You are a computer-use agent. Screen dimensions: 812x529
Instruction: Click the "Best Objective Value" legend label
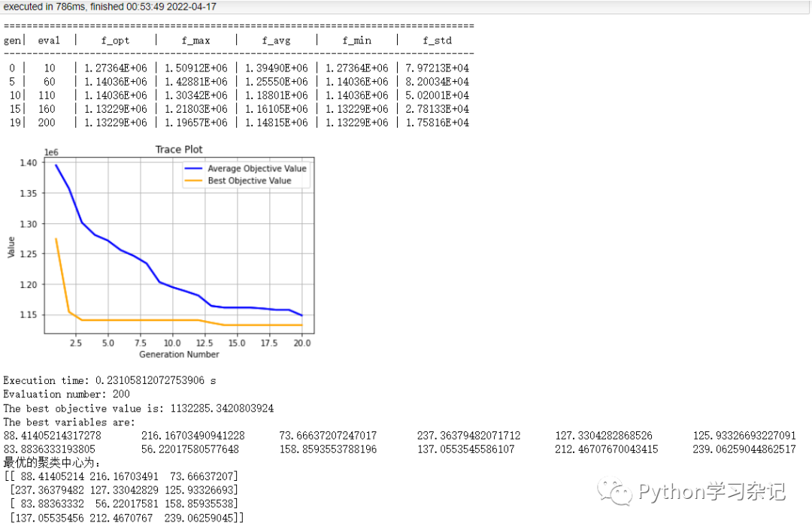(x=250, y=180)
